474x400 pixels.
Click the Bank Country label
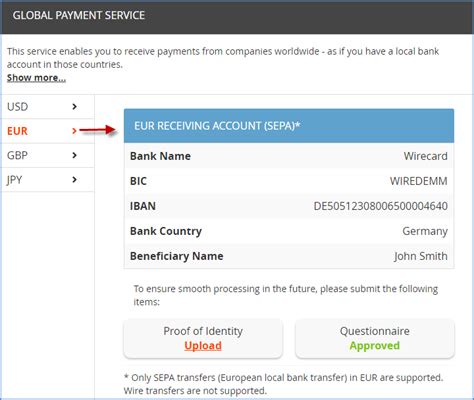point(166,231)
